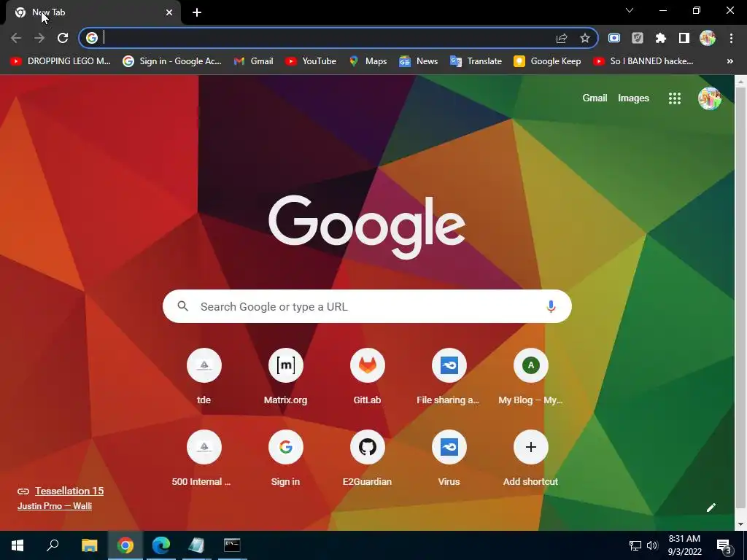The width and height of the screenshot is (747, 560).
Task: Open the My Blog shortcut
Action: click(x=531, y=377)
